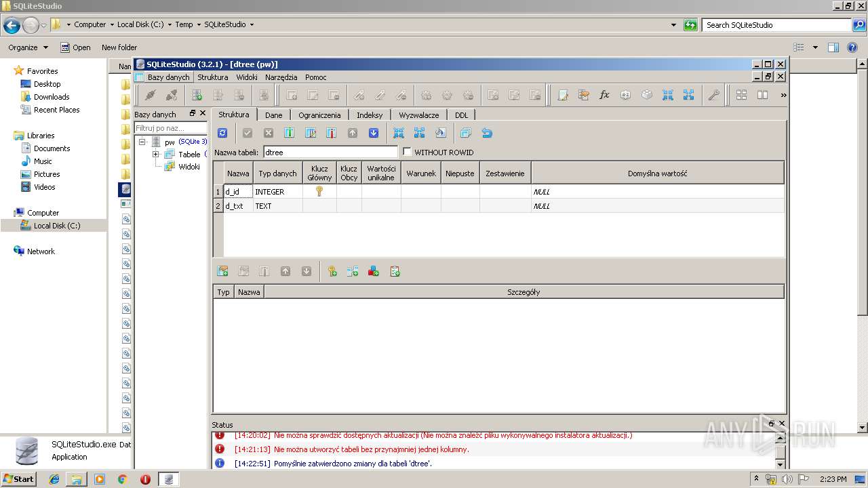Click the Add check constraint clipboard icon
This screenshot has width=868, height=488.
(x=395, y=271)
